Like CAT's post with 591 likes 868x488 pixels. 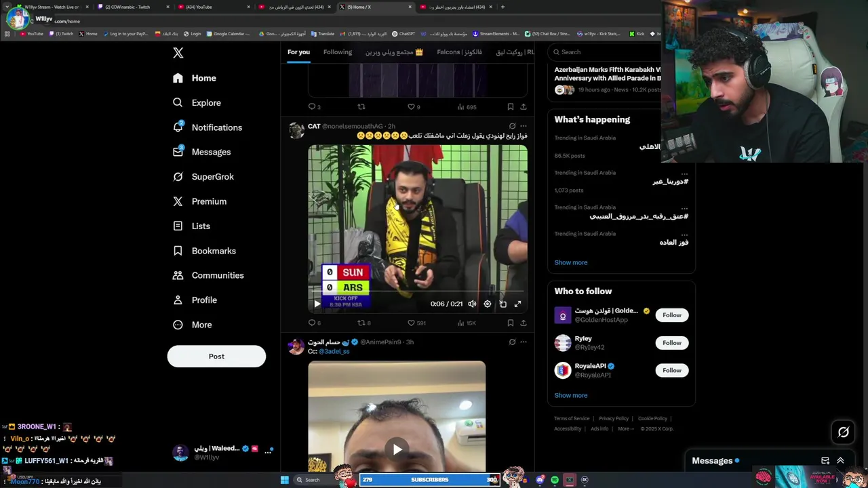416,323
